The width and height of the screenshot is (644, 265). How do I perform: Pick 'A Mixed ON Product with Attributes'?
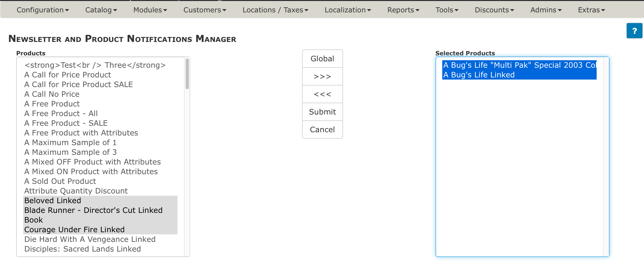(x=101, y=171)
